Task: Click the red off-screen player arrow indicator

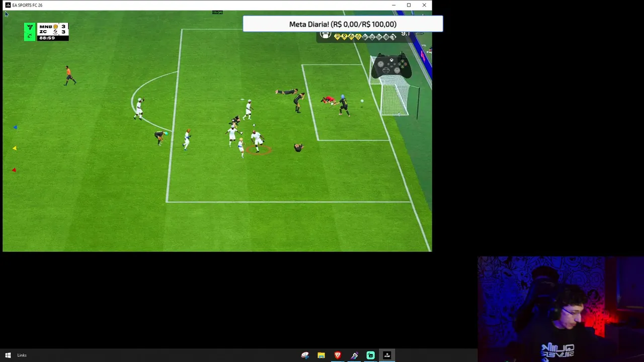Action: coord(14,170)
